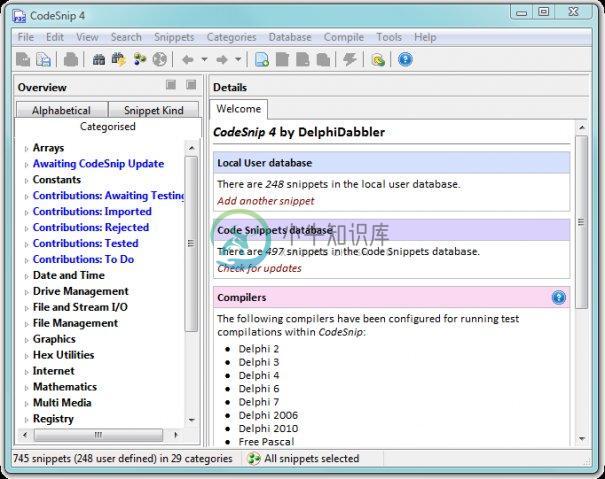Click the Check for updates link
Screen dimensions: 605x479
coord(259,268)
